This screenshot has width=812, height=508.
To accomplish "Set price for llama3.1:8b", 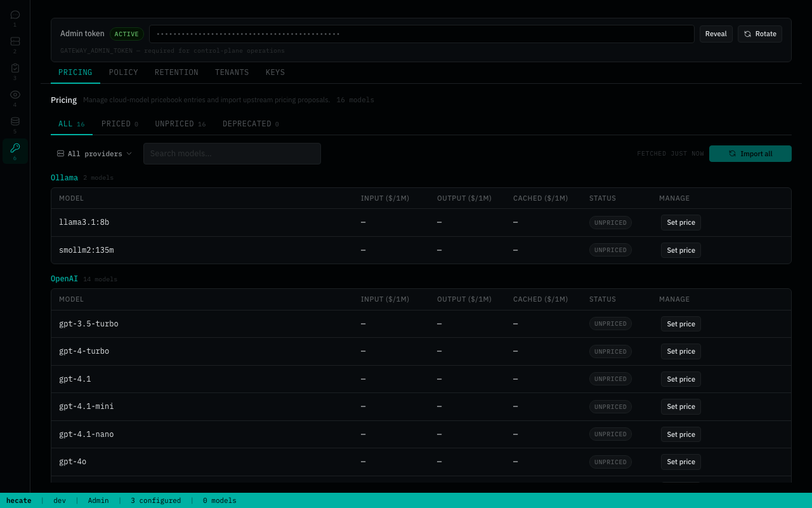I will click(681, 223).
